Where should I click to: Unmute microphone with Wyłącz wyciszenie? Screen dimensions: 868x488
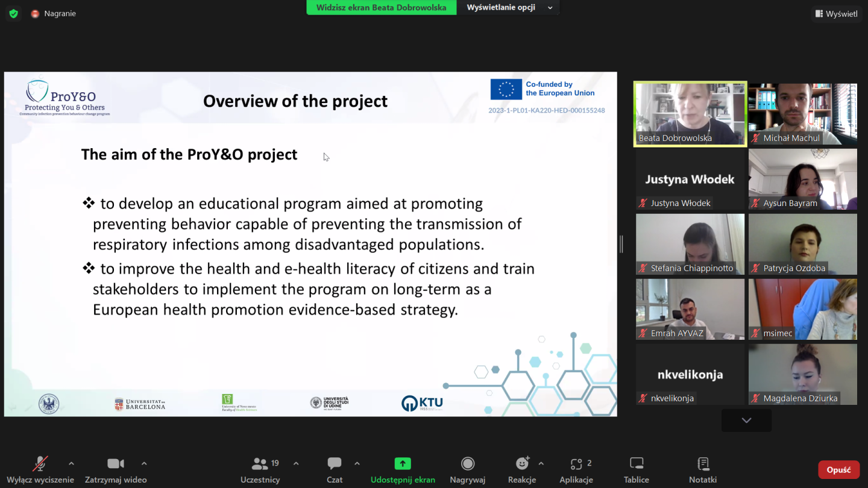40,470
